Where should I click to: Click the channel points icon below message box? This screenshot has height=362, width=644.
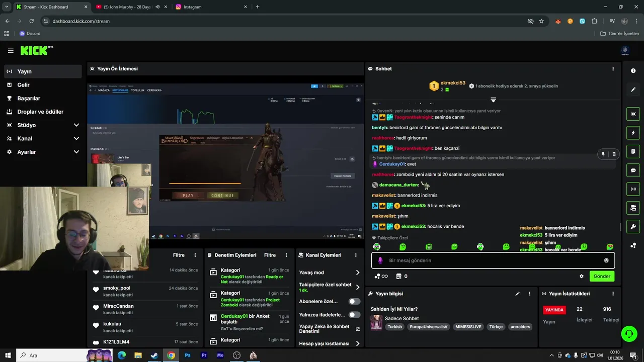pyautogui.click(x=381, y=276)
